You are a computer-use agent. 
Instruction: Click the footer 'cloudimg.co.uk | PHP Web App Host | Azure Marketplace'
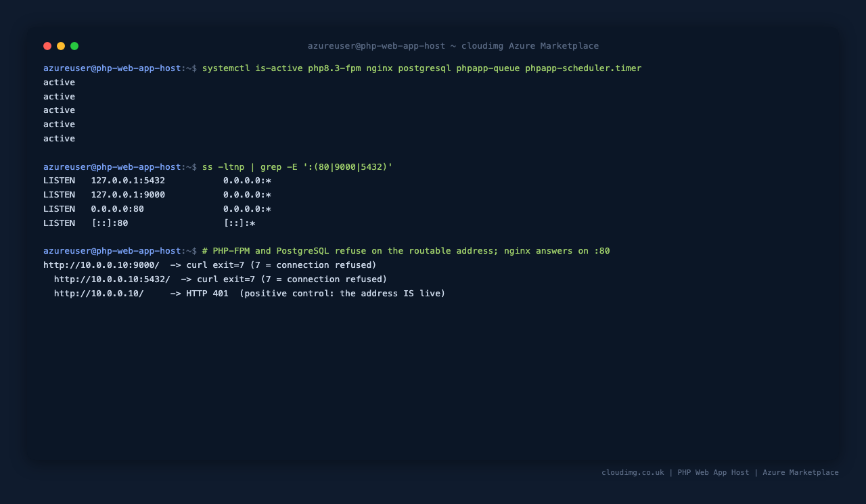pos(720,473)
